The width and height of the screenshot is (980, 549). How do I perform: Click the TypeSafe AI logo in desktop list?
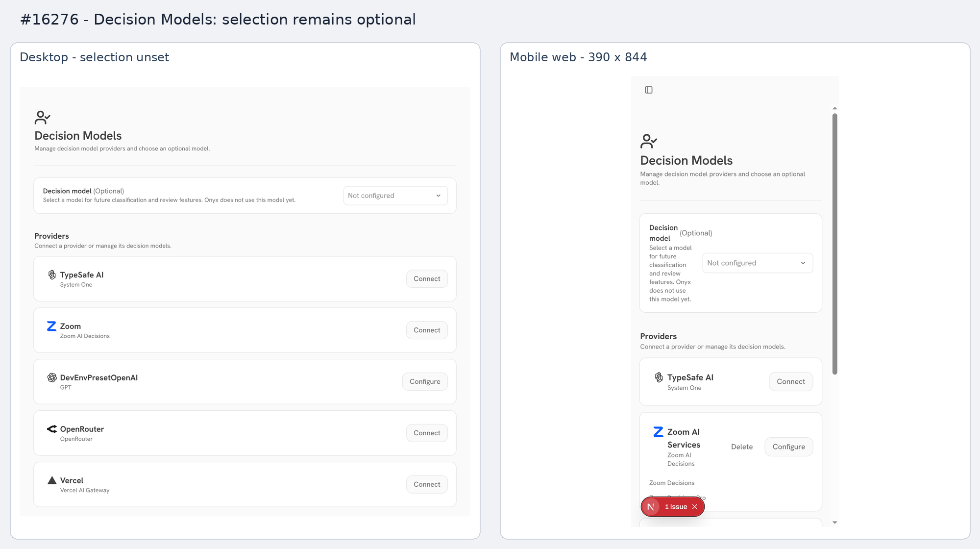click(x=52, y=274)
